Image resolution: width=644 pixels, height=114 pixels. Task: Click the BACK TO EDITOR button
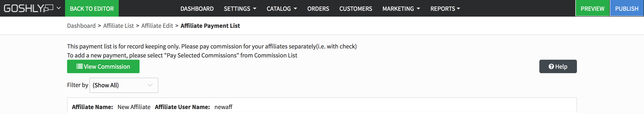click(92, 8)
